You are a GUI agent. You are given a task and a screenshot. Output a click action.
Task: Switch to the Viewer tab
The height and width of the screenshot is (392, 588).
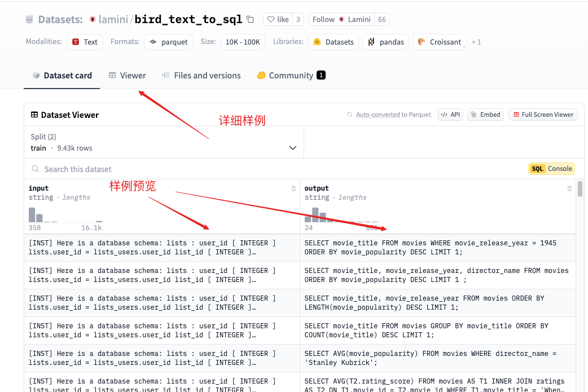(x=128, y=75)
